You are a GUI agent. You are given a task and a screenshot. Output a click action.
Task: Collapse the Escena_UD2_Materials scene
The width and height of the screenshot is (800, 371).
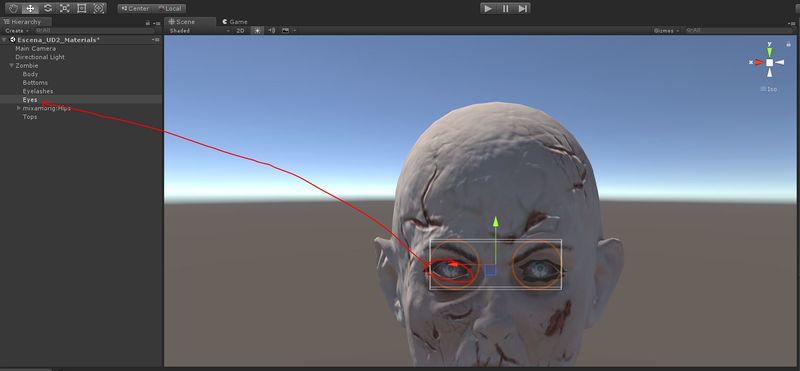5,40
